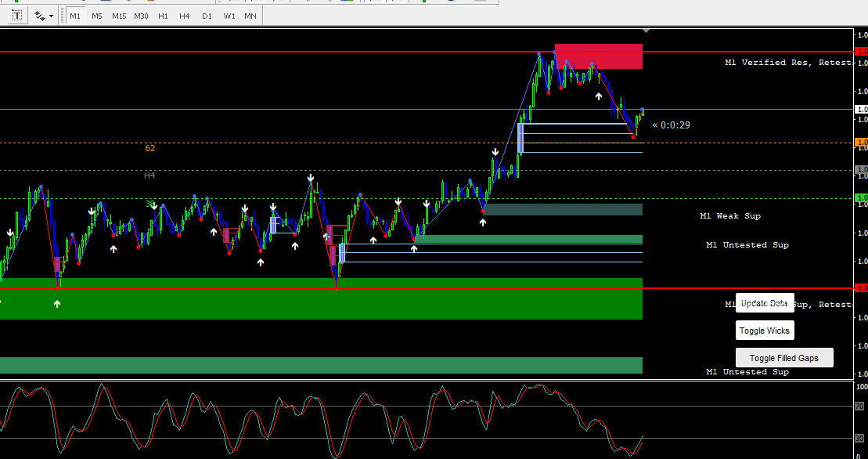Choose the H1 timeframe
868x459 pixels.
click(x=163, y=16)
